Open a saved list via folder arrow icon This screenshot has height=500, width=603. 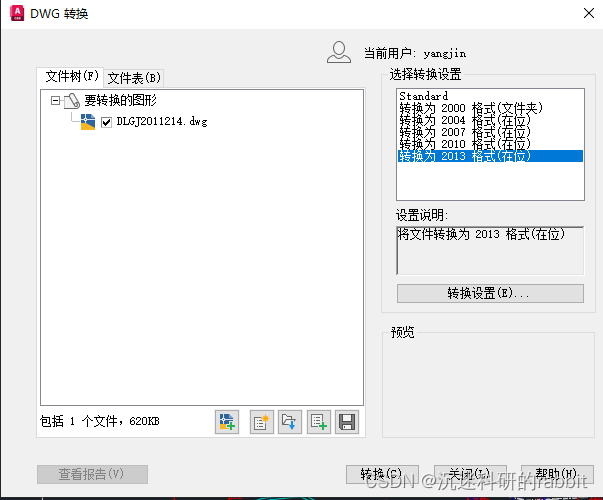pos(290,422)
